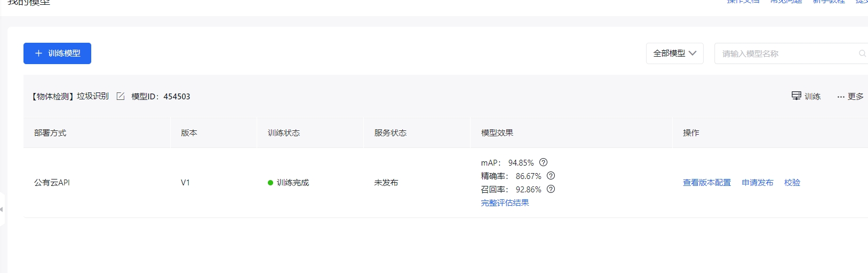Image resolution: width=868 pixels, height=273 pixels.
Task: Open the 完整评估结果 link
Action: tap(505, 202)
